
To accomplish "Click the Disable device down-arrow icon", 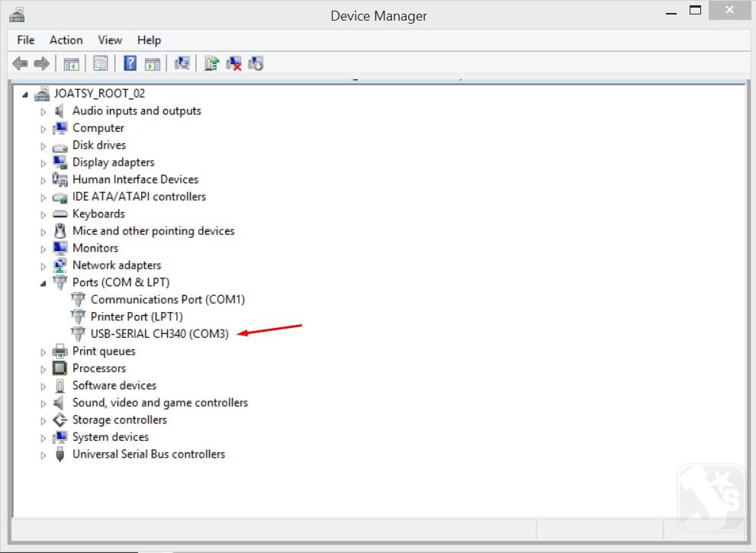I will click(256, 63).
